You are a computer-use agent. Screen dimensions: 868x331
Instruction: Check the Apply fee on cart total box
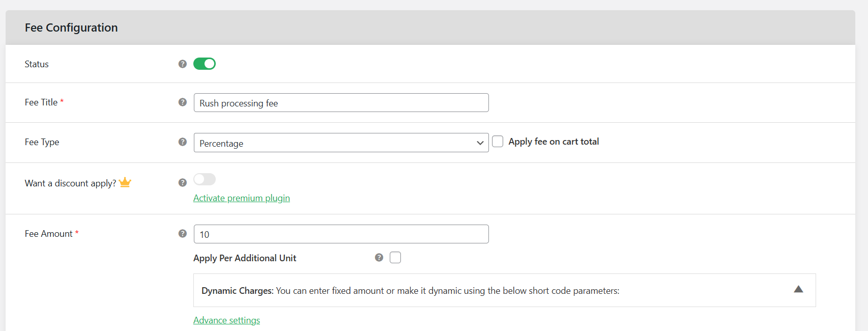(x=498, y=142)
